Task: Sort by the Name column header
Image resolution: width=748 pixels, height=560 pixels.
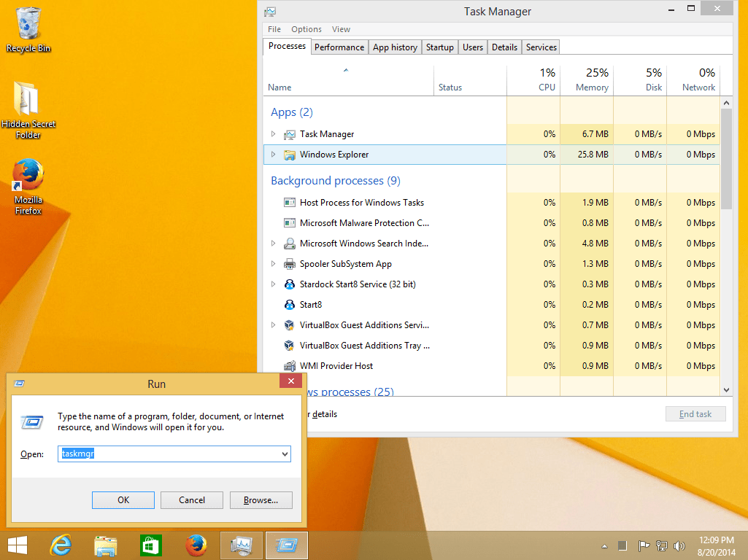Action: pos(349,80)
